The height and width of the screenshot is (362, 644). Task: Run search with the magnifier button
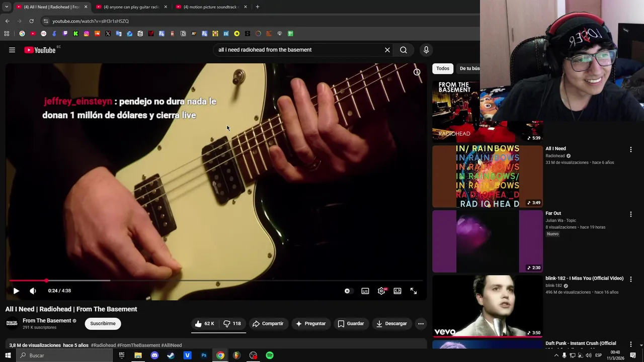click(404, 50)
